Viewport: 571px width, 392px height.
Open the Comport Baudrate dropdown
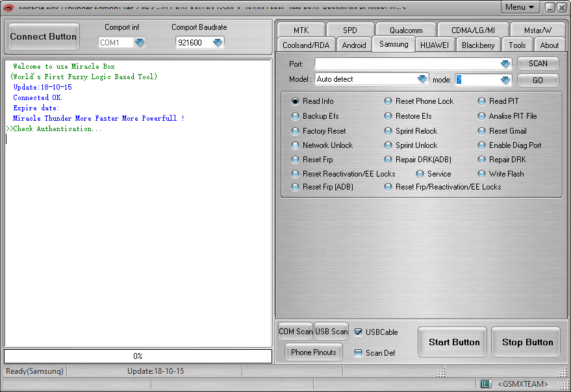tap(217, 42)
